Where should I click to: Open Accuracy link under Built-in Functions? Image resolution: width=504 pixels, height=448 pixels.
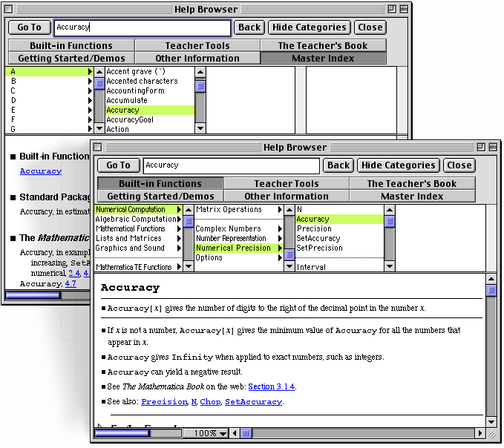[x=41, y=171]
